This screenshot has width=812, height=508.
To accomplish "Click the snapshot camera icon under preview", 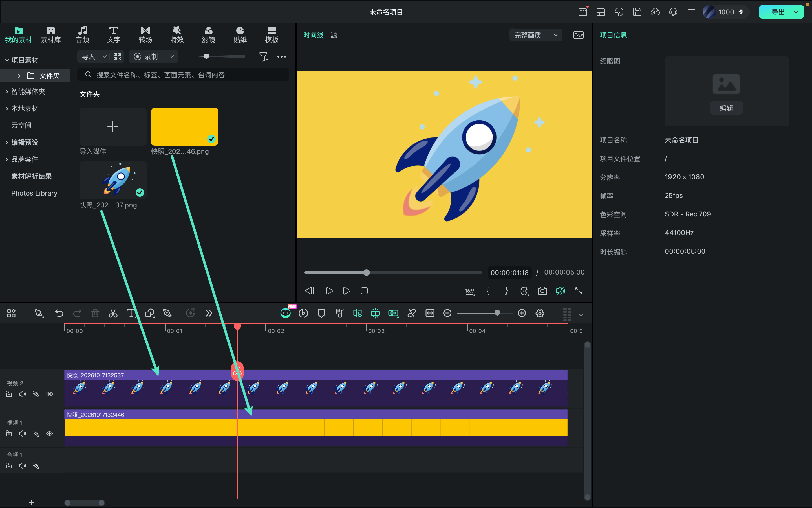I will tap(542, 291).
